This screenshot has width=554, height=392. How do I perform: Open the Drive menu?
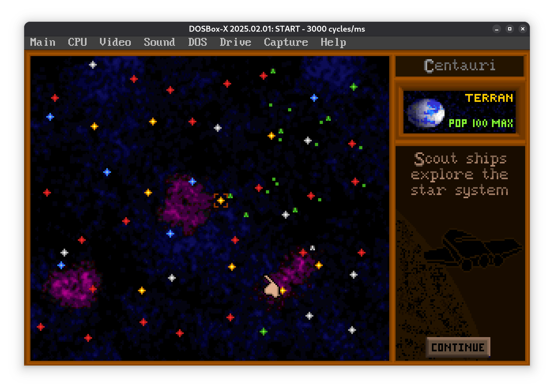(235, 42)
